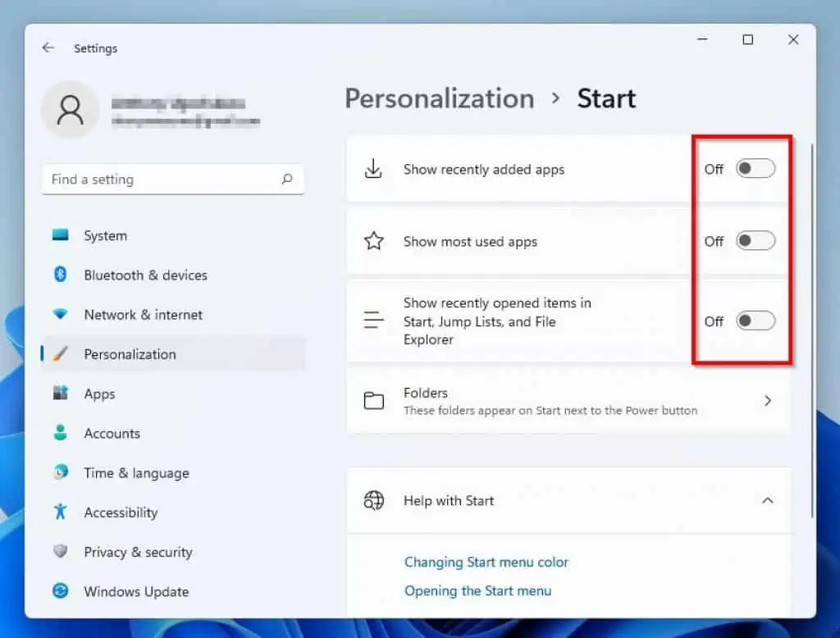The height and width of the screenshot is (638, 840).
Task: Click the Accessibility figure icon
Action: pyautogui.click(x=61, y=512)
